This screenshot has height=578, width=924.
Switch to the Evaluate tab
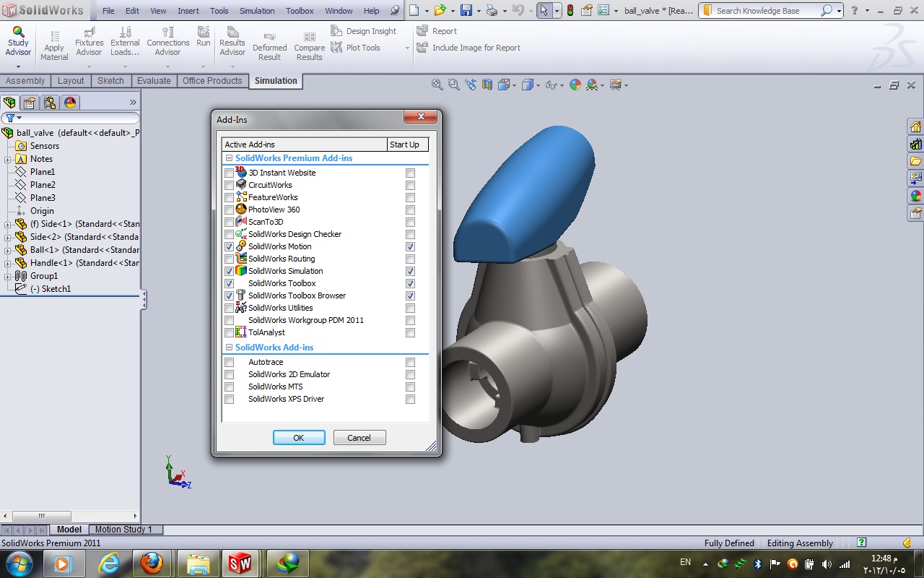(154, 81)
